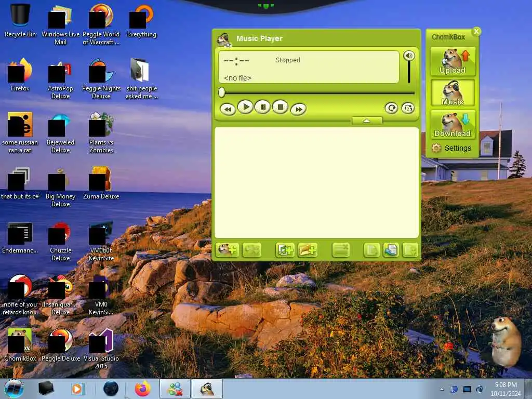This screenshot has height=399, width=532.
Task: Select the Peggle Nights Deluxe icon
Action: coord(101,78)
